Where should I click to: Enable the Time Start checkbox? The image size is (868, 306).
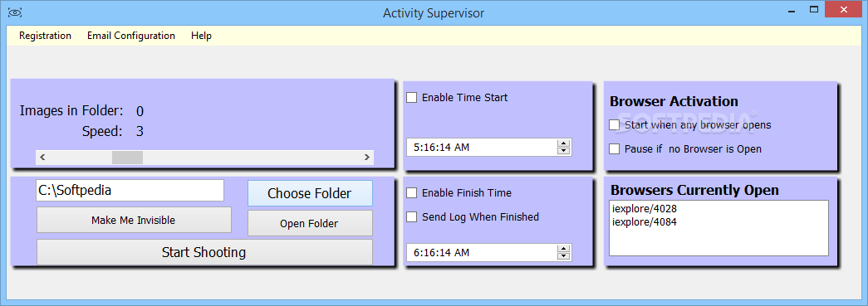point(412,98)
